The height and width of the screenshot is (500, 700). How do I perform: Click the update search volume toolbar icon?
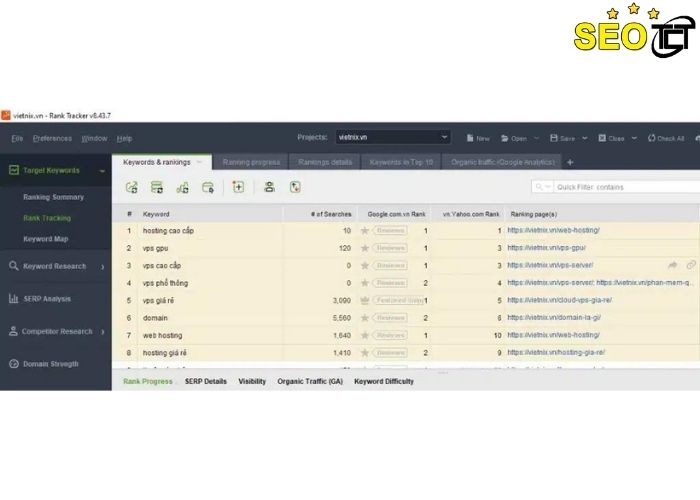pos(157,188)
